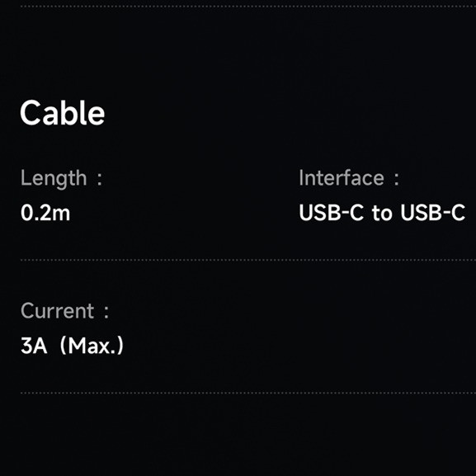Select the Current label
476x476 pixels.
tap(58, 311)
